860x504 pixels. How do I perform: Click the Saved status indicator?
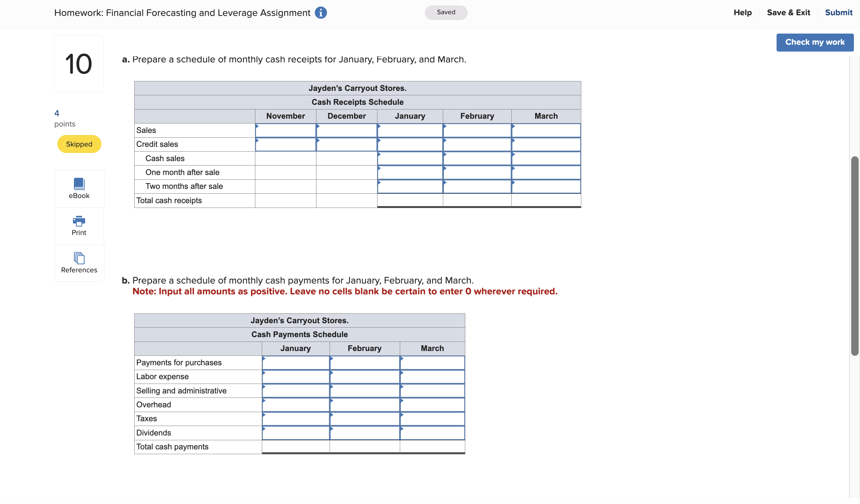click(x=446, y=12)
